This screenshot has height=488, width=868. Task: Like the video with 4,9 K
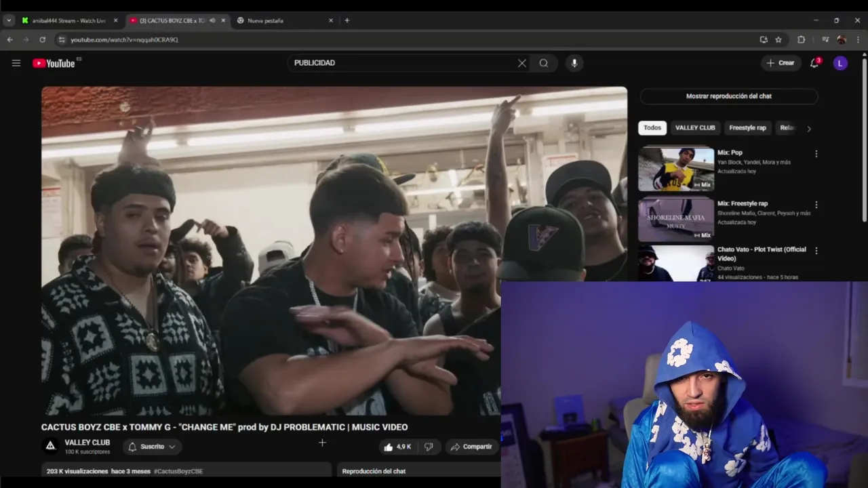[x=398, y=447]
